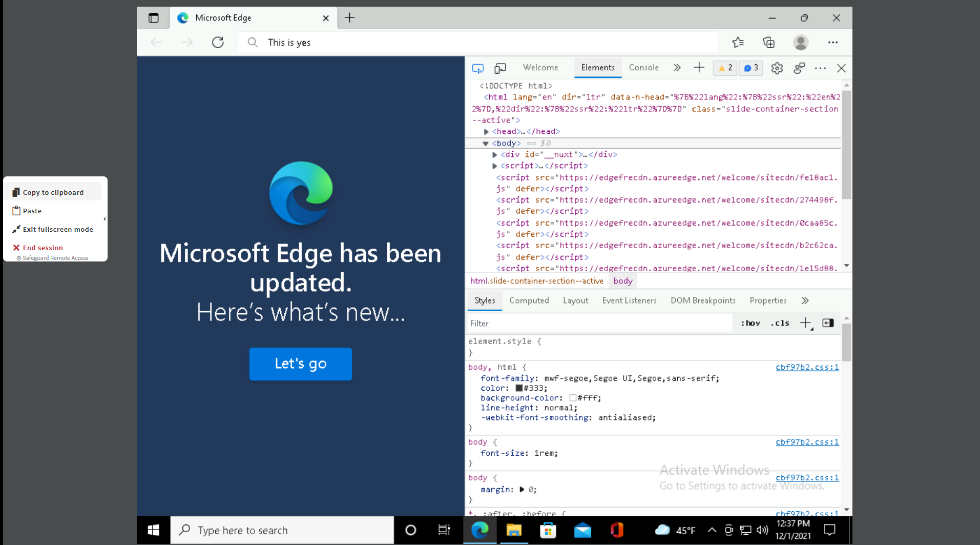Open Task View from taskbar
Screen dimensions: 980x545
(444, 530)
